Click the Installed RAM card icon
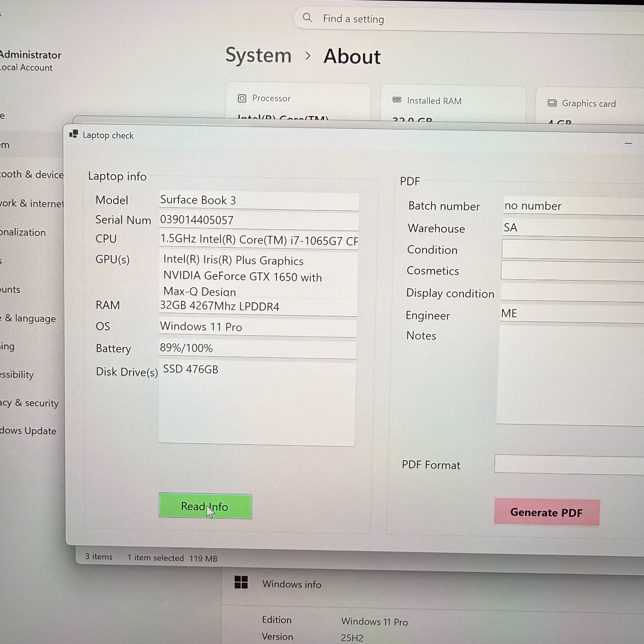 tap(397, 100)
